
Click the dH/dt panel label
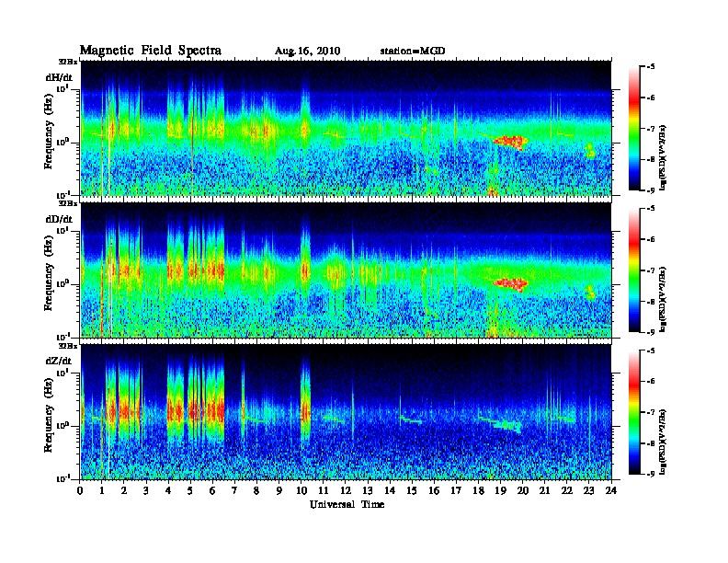coord(59,77)
